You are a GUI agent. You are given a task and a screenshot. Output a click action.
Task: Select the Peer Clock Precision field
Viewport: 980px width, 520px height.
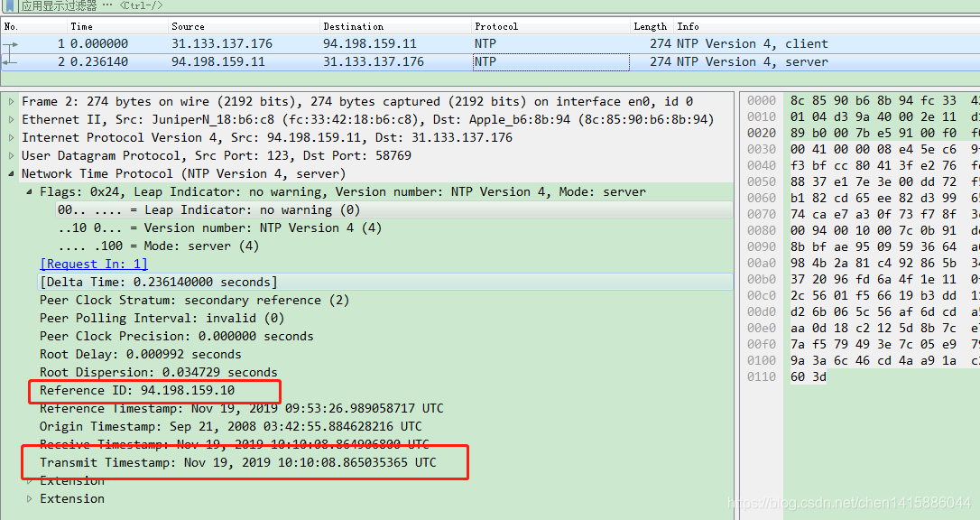pos(176,337)
